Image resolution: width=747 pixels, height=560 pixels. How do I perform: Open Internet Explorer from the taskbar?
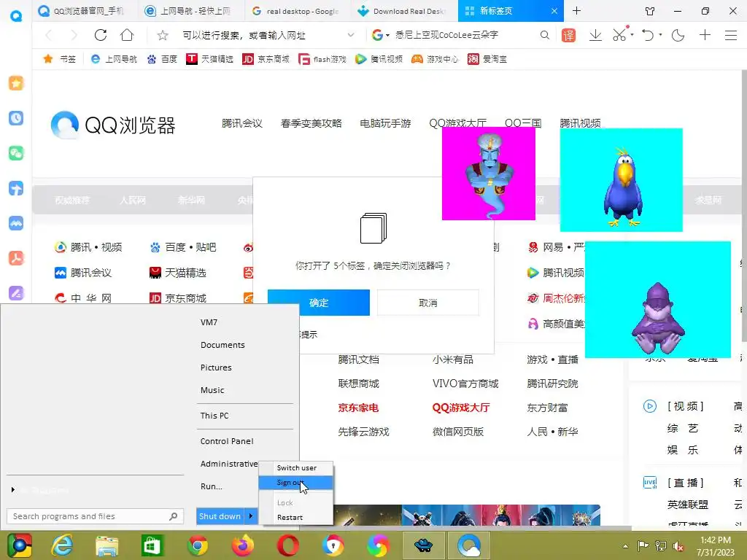point(63,545)
